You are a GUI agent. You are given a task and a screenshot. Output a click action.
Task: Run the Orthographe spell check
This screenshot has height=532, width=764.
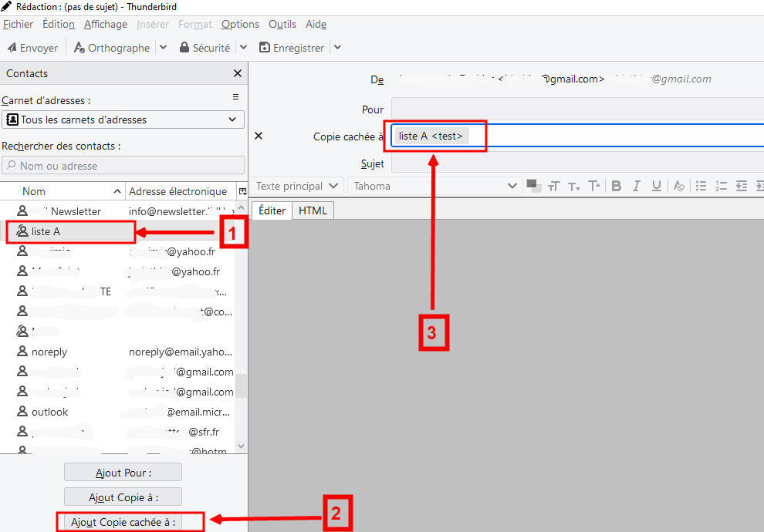coord(112,48)
